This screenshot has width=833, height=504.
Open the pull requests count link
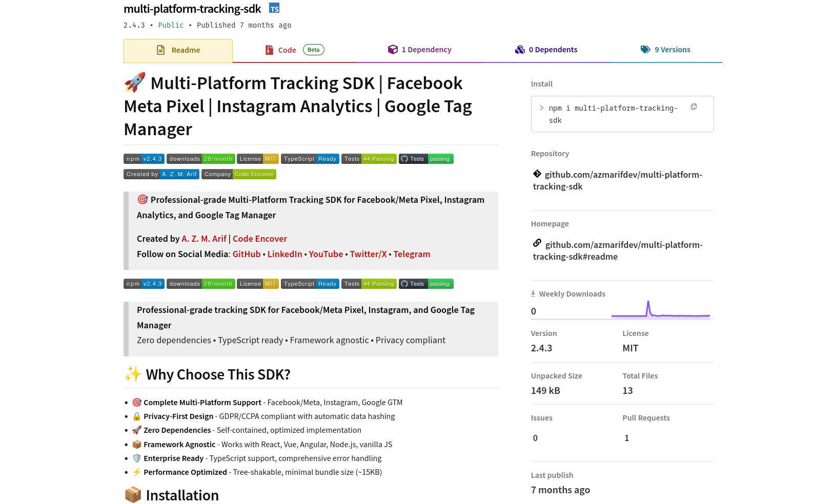tap(626, 438)
